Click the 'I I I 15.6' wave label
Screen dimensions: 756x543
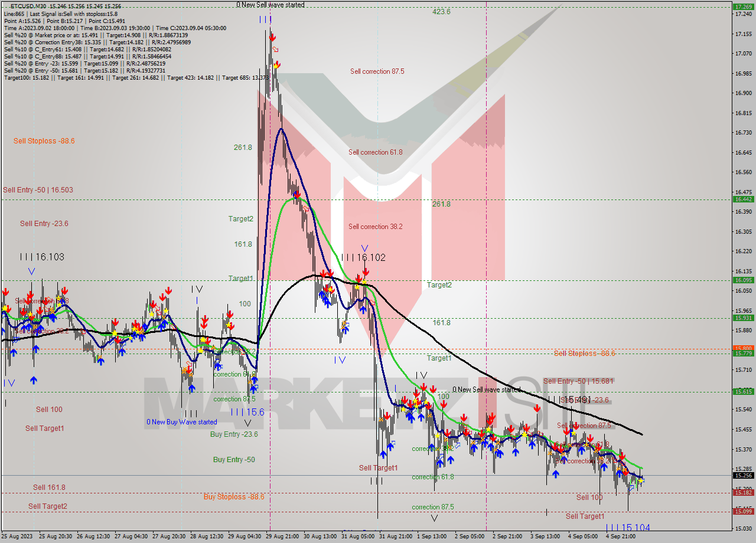(x=247, y=412)
